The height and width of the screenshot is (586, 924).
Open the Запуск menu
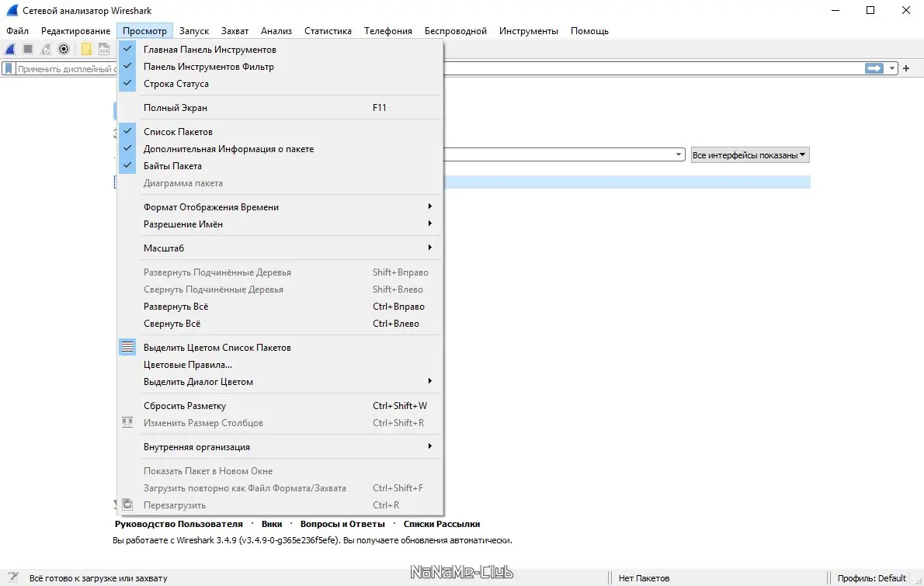pos(194,30)
